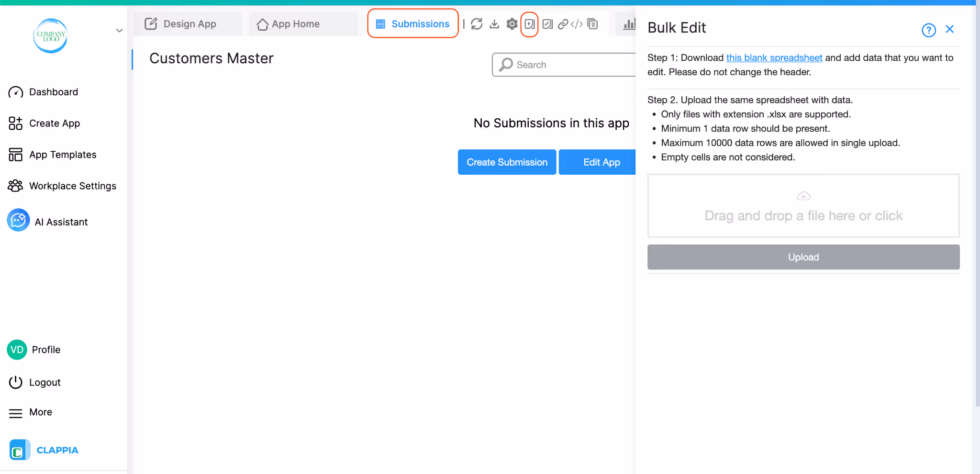Select App Templates in the sidebar
This screenshot has width=980, height=474.
(62, 154)
